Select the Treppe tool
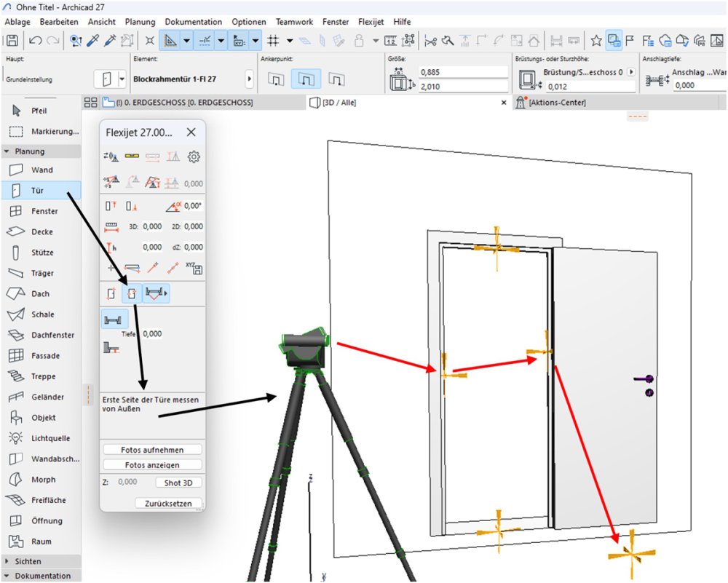 [x=41, y=376]
